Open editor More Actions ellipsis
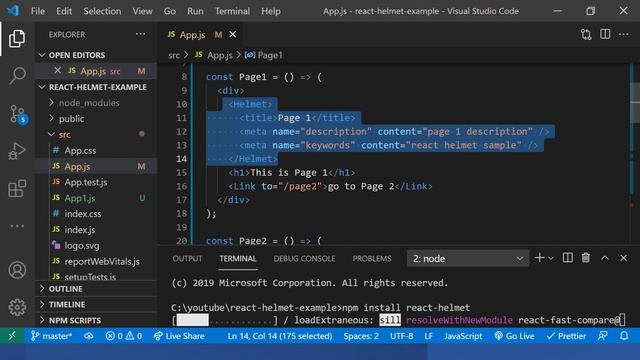640x360 pixels. coord(624,34)
